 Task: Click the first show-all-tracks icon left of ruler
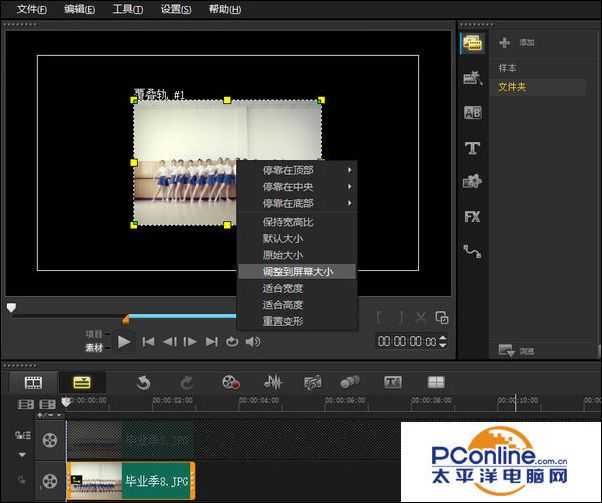pyautogui.click(x=26, y=404)
